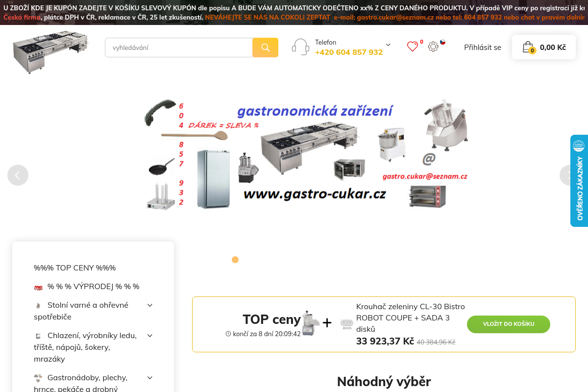Click the search magnifier icon
The image size is (588, 392).
(266, 48)
